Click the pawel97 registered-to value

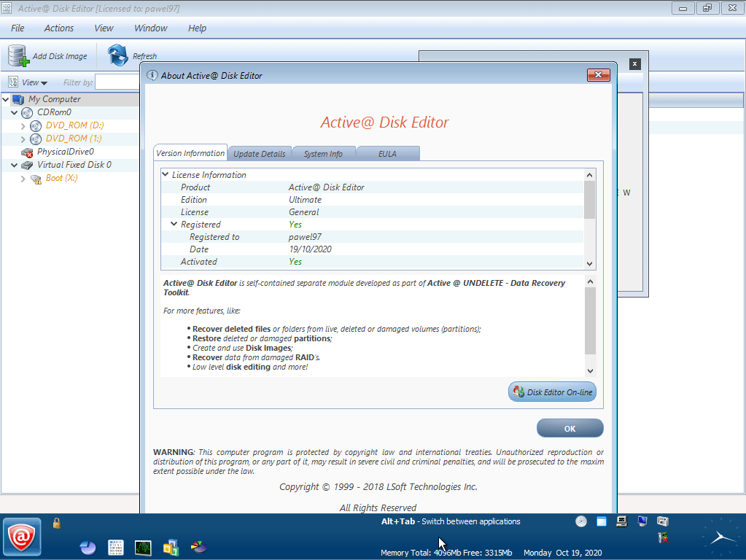pos(305,236)
